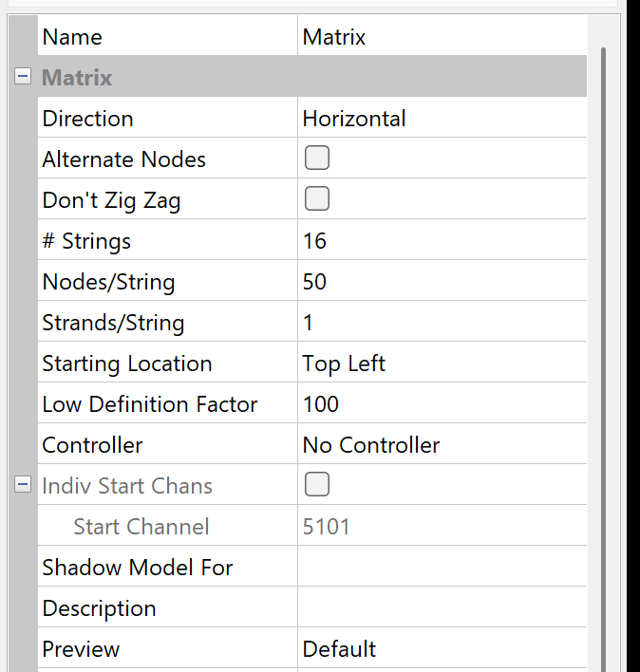Click the empty Description value field
Image resolution: width=640 pixels, height=672 pixels.
(x=442, y=608)
